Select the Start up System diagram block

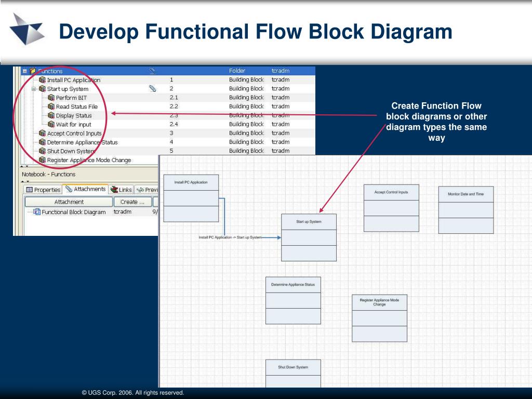pyautogui.click(x=309, y=237)
